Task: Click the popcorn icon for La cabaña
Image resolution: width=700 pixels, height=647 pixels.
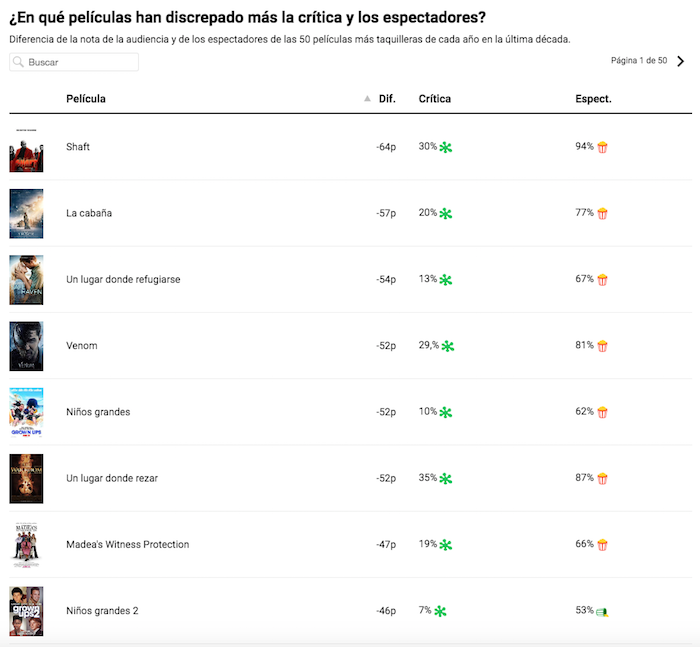Action: [602, 214]
